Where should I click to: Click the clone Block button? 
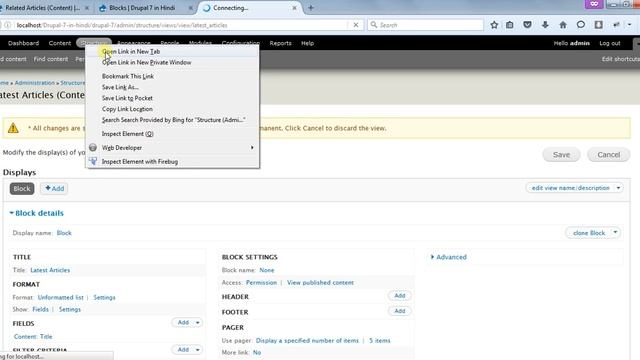[589, 233]
